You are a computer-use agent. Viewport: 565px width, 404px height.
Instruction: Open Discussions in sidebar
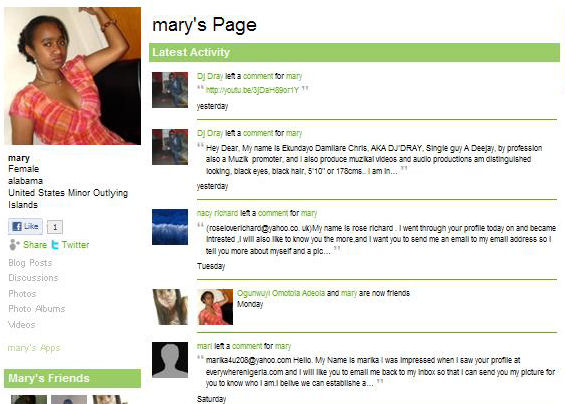33,278
